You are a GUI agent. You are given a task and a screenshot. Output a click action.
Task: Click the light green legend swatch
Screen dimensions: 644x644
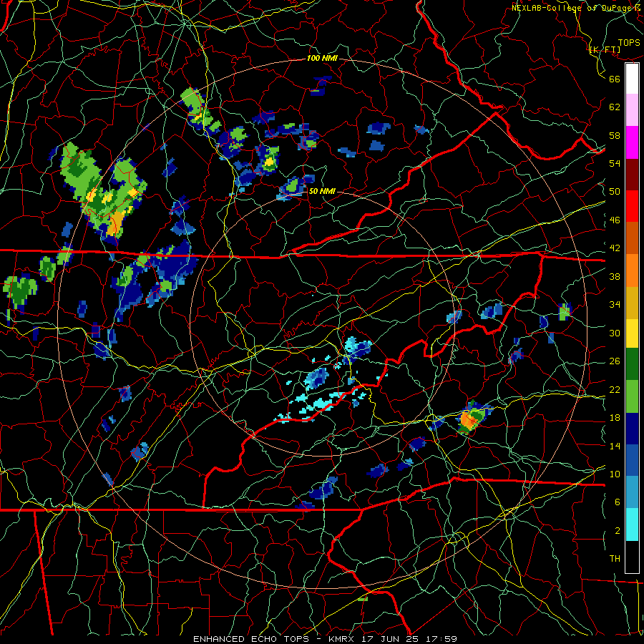pyautogui.click(x=632, y=396)
